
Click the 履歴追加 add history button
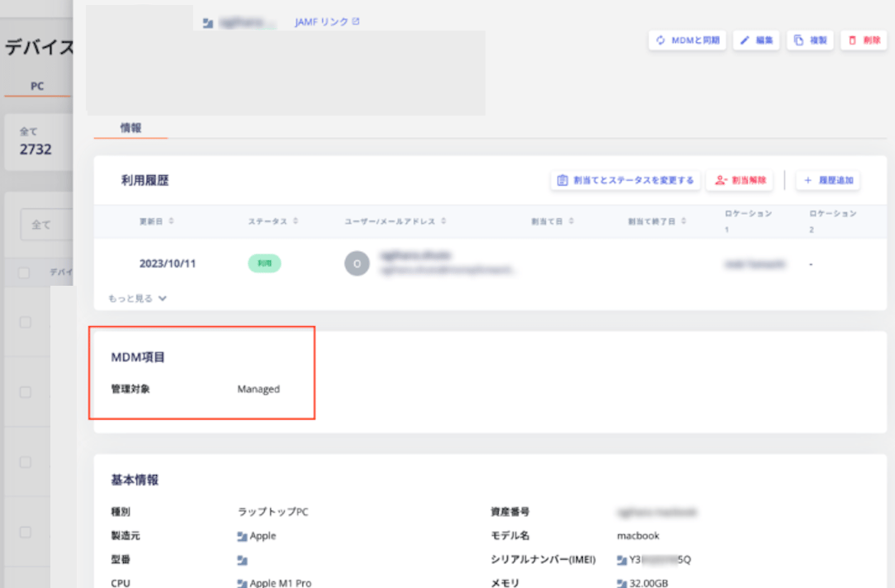pos(828,180)
